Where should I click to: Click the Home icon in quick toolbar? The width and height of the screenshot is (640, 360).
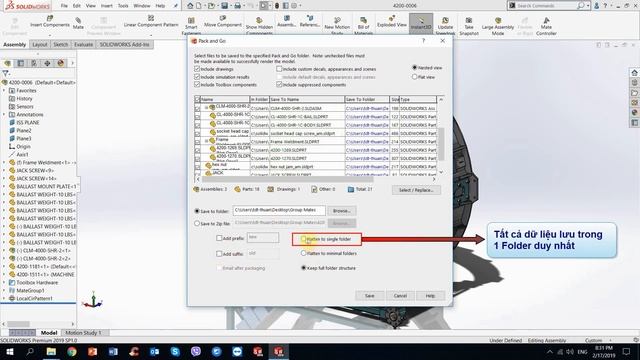[x=190, y=6]
